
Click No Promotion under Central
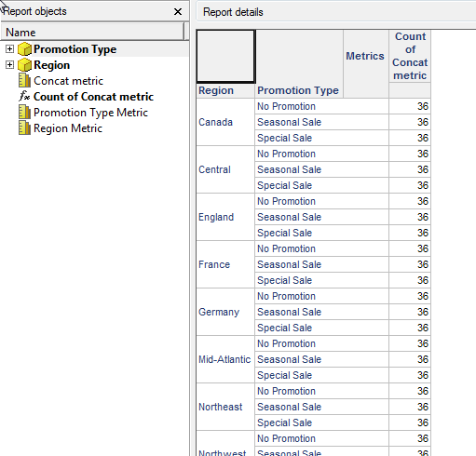(x=321, y=154)
